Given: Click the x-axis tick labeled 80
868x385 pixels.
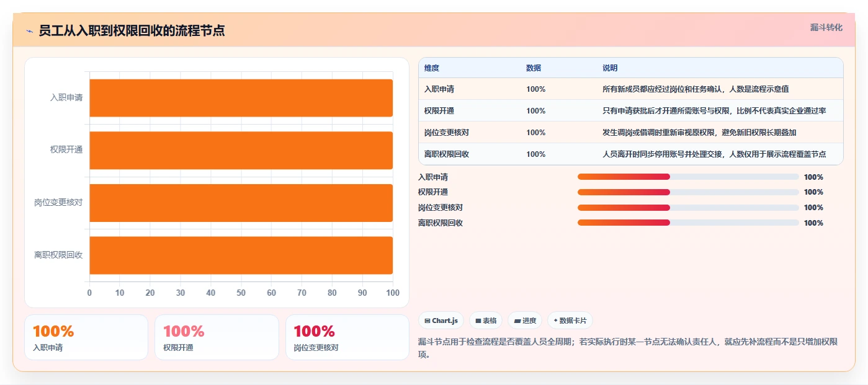Looking at the screenshot, I should click(332, 293).
